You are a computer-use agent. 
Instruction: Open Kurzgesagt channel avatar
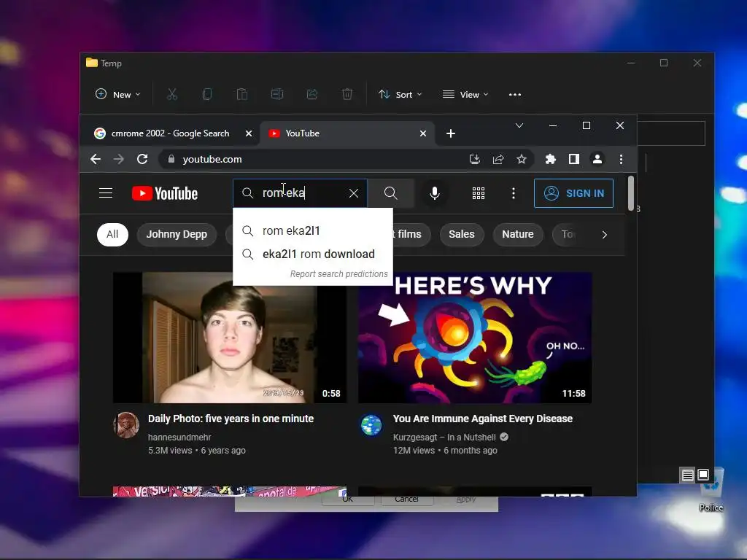click(x=371, y=425)
